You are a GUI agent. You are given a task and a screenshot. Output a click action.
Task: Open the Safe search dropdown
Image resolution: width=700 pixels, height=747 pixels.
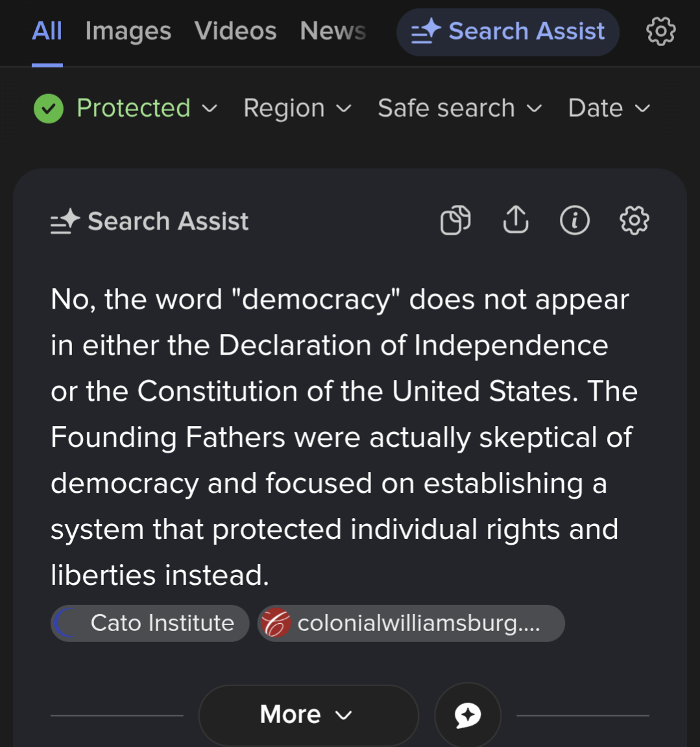click(459, 108)
